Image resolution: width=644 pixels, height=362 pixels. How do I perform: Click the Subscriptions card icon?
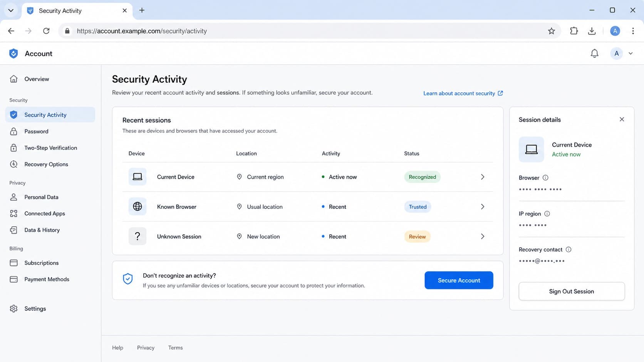point(14,263)
